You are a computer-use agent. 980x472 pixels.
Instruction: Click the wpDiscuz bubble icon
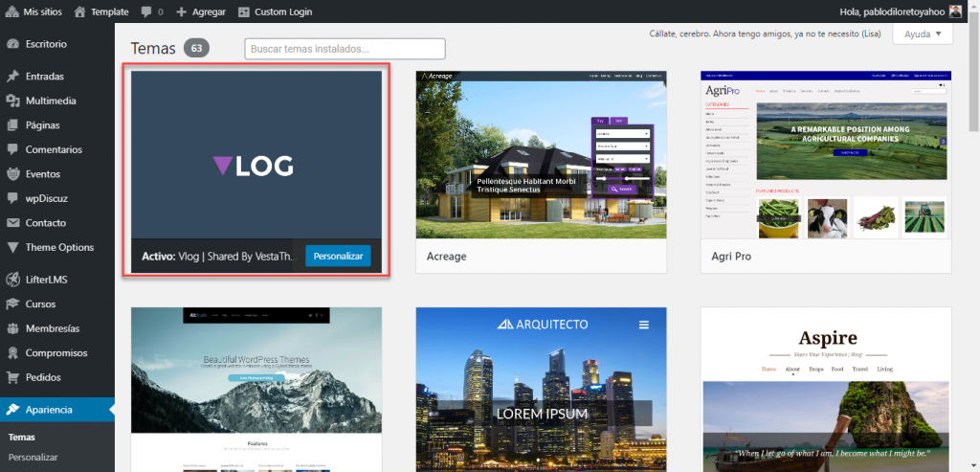coord(12,198)
